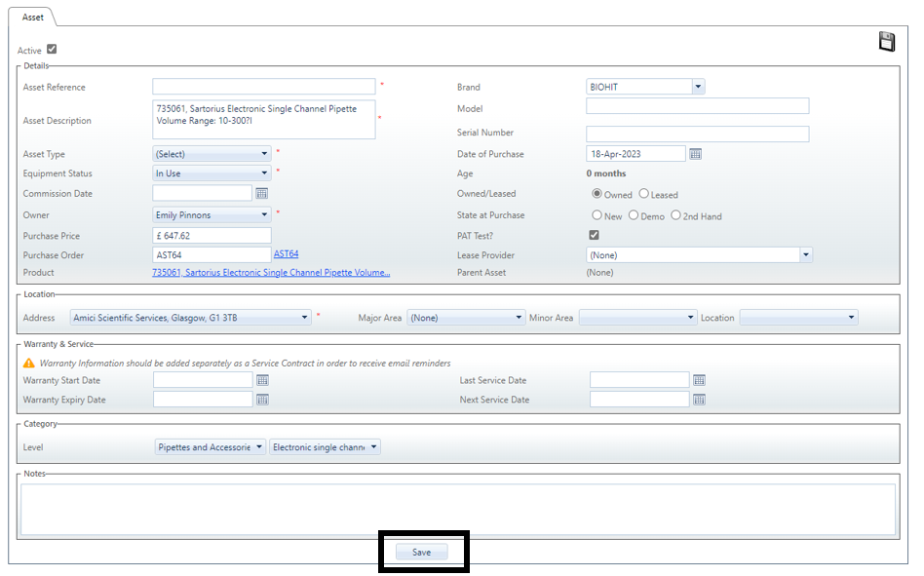The image size is (924, 576).
Task: Open the Commission Date calendar picker
Action: click(x=261, y=193)
